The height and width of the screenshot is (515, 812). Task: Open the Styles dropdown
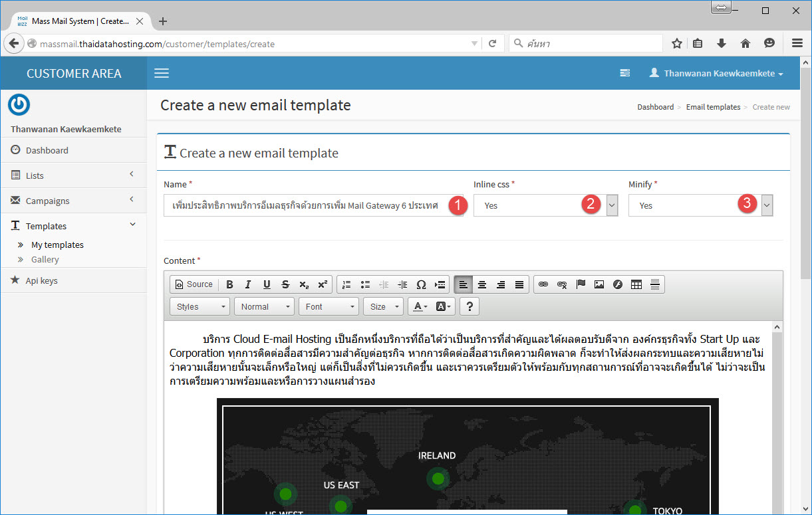point(200,306)
